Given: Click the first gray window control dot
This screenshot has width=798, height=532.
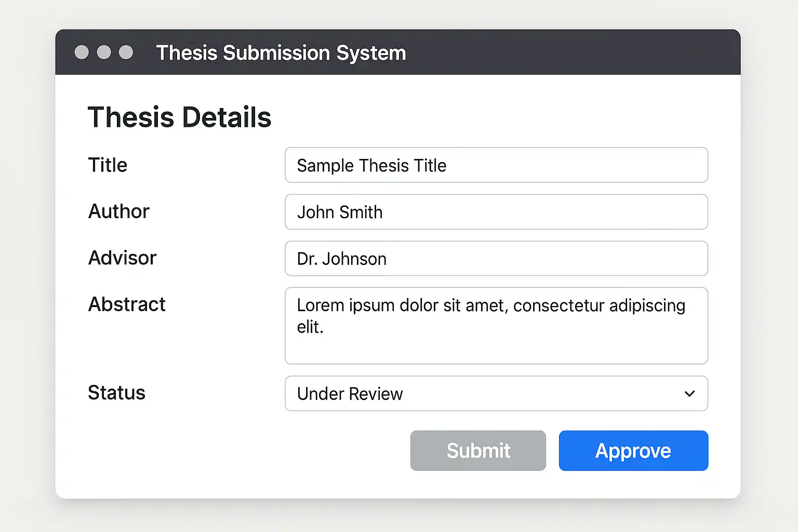Looking at the screenshot, I should coord(82,52).
